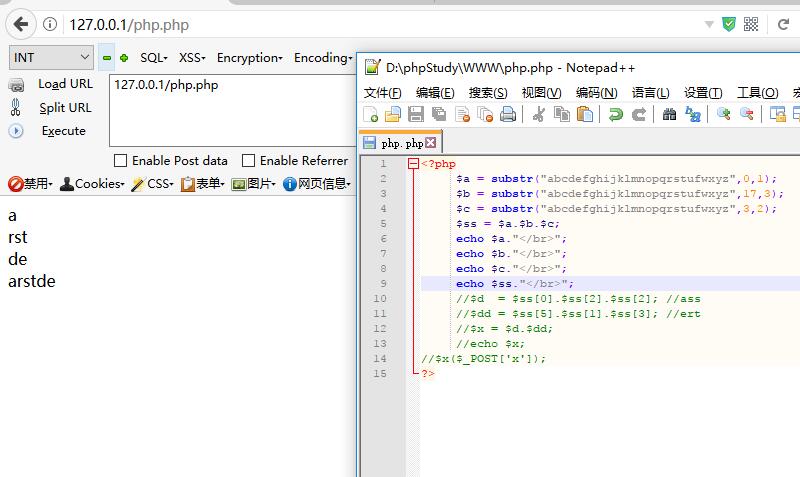This screenshot has width=800, height=477.
Task: Click the browser back arrow button
Action: 19,24
